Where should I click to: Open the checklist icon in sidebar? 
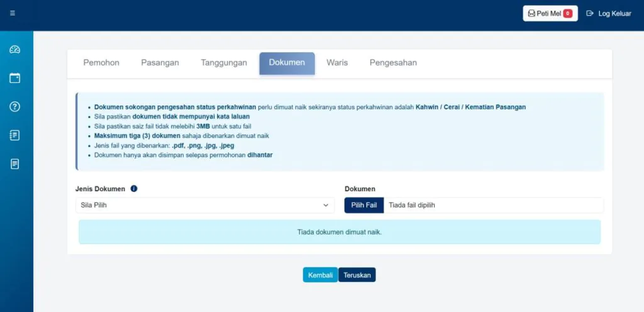pyautogui.click(x=15, y=135)
